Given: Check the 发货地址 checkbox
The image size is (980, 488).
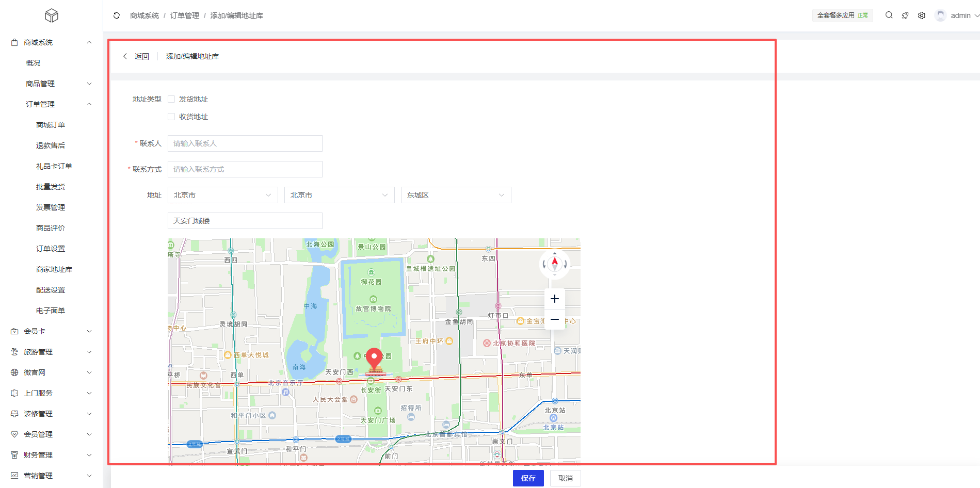Looking at the screenshot, I should tap(171, 99).
